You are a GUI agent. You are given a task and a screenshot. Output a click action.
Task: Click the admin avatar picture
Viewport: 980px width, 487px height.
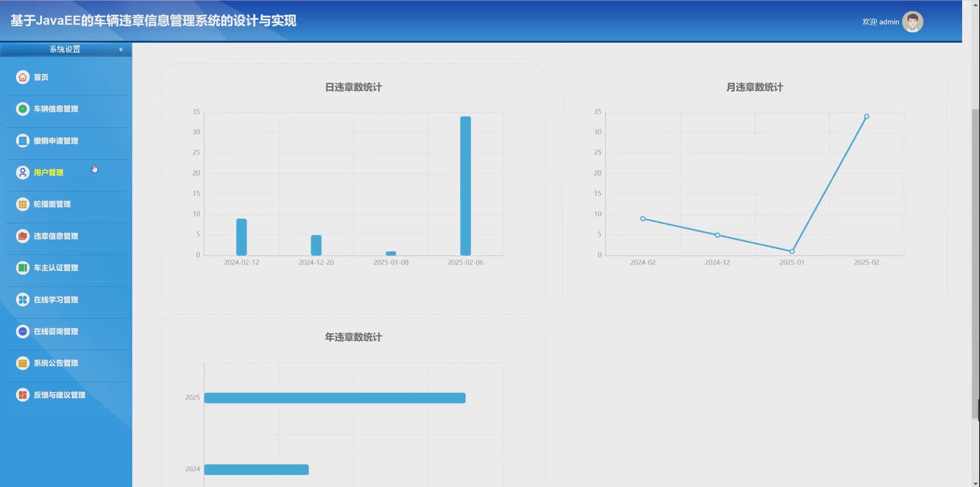[x=913, y=22]
